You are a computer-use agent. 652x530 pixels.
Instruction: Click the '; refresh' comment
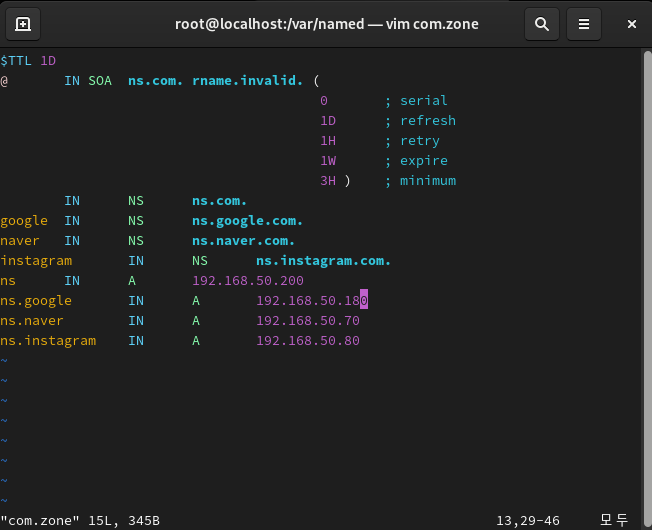420,121
